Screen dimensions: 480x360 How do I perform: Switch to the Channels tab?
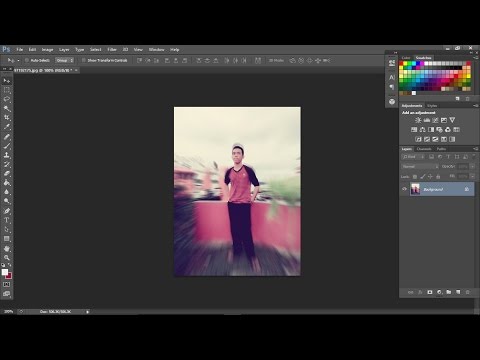[x=424, y=149]
